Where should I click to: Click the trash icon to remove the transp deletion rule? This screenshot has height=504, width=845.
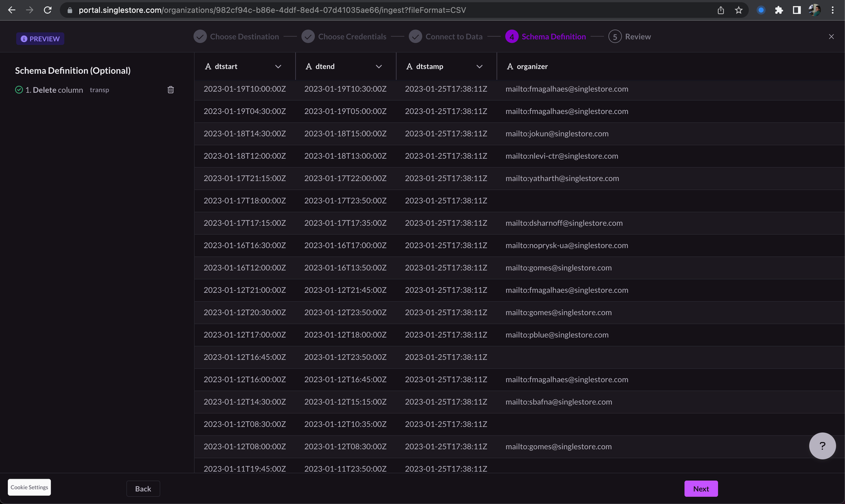coord(170,90)
